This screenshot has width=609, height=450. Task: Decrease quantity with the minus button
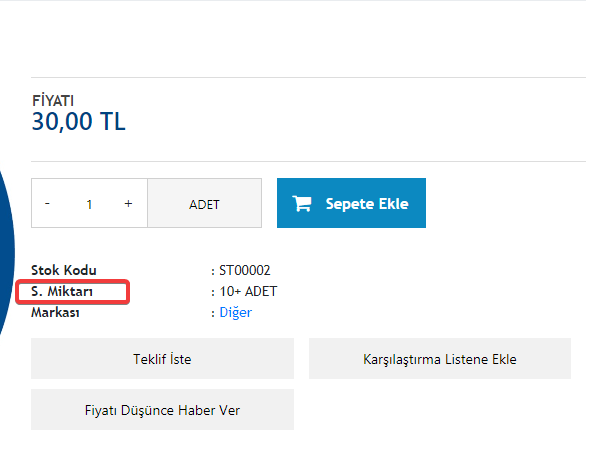pyautogui.click(x=47, y=203)
